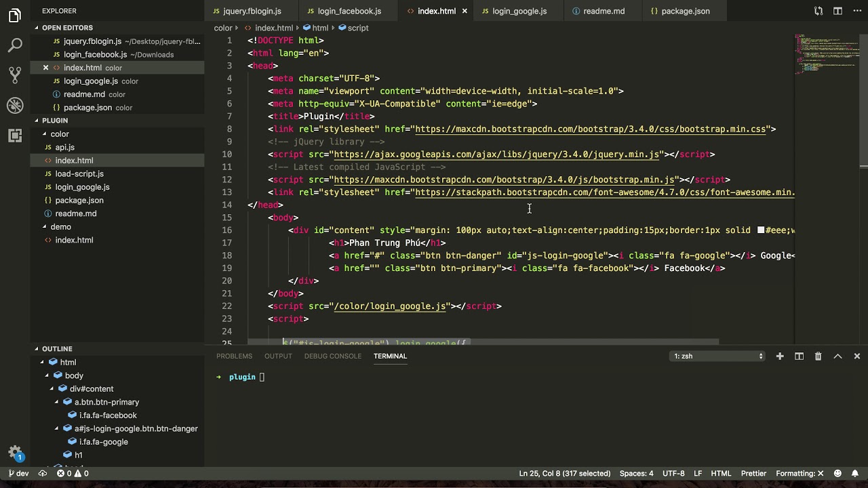Send feedback via smiley icon
The height and width of the screenshot is (488, 868).
coord(837,473)
